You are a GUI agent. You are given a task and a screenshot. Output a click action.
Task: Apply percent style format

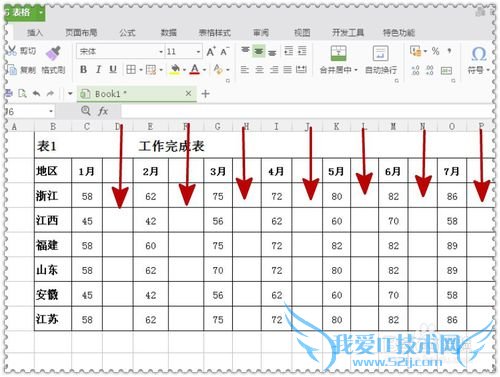coord(435,51)
